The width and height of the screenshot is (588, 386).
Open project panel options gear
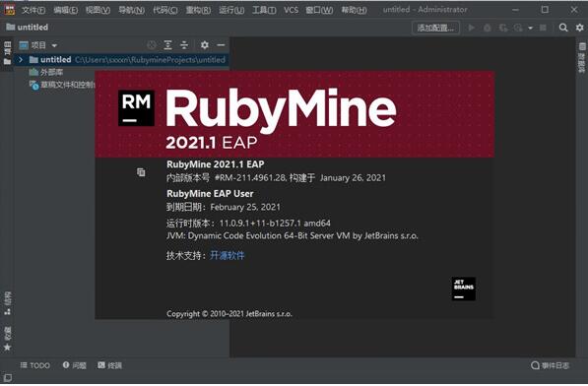205,45
